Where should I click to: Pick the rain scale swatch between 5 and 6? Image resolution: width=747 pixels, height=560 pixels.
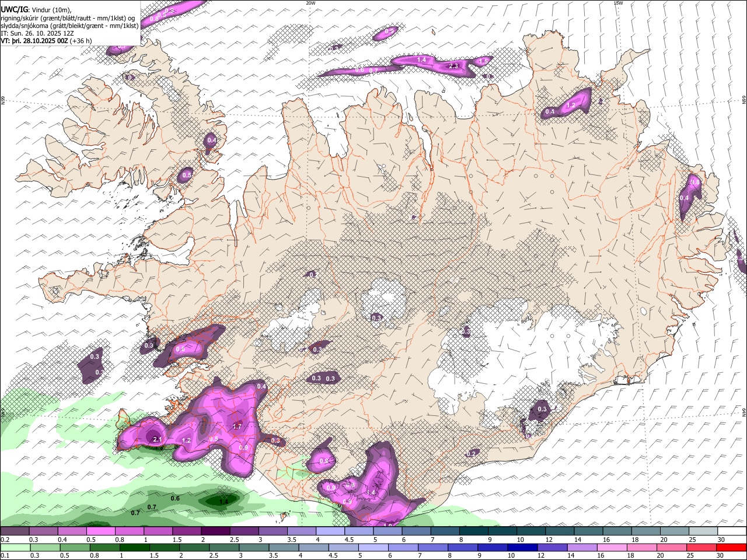[374, 547]
